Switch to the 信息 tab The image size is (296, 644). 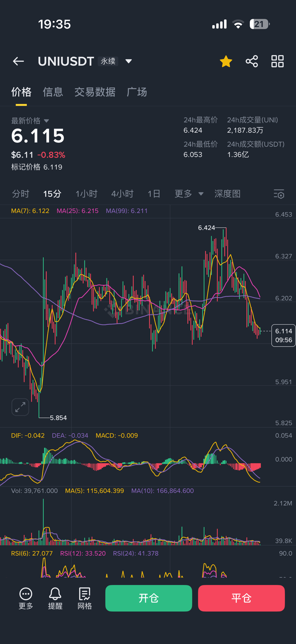(53, 92)
